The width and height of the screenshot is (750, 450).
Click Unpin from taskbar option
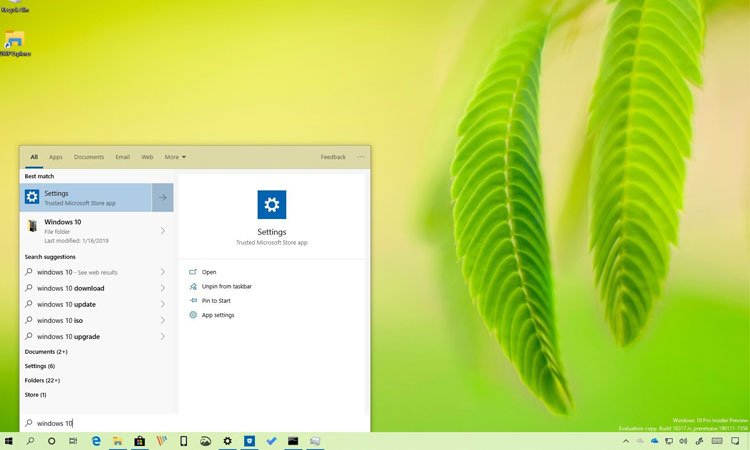[226, 286]
